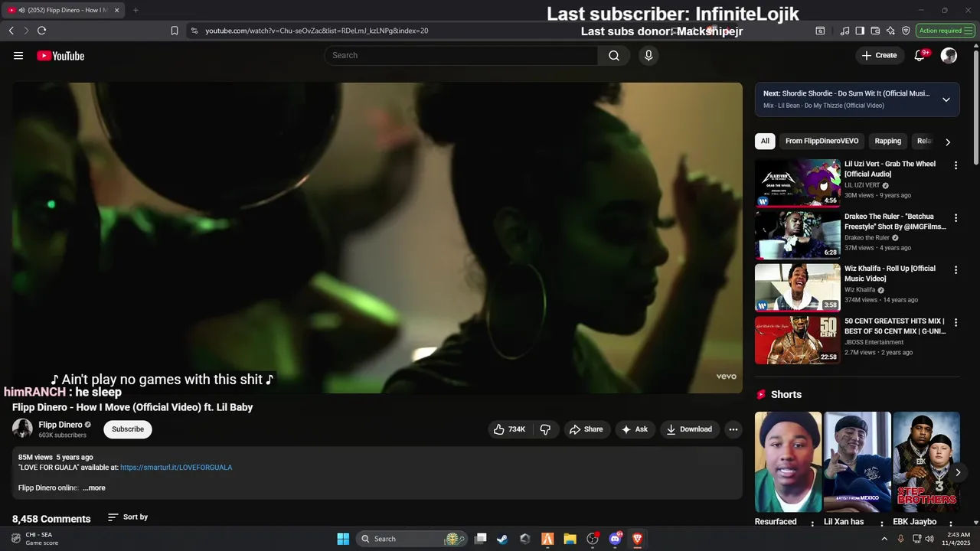Show more Shorts with right arrow
This screenshot has width=980, height=551.
tap(958, 472)
